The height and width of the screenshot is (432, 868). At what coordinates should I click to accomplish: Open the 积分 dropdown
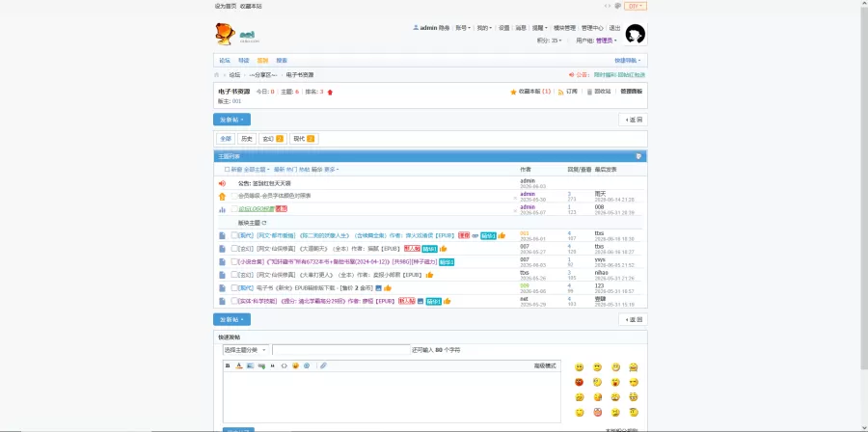pos(549,40)
